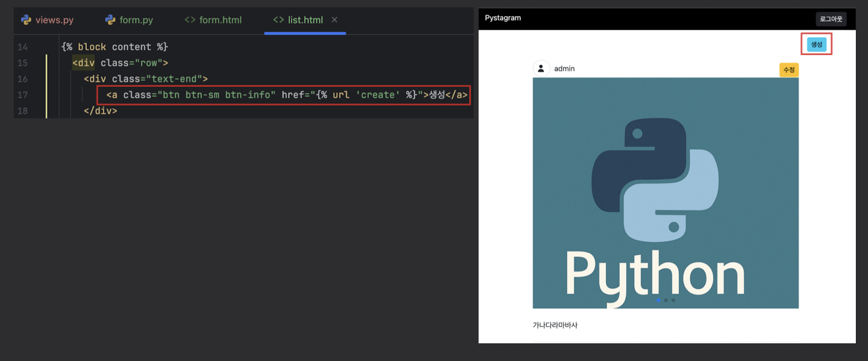Open the Pystagram brand link
The image size is (868, 361).
point(503,18)
